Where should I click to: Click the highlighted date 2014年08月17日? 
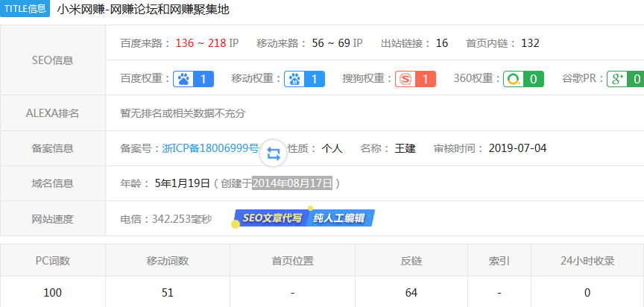[292, 183]
